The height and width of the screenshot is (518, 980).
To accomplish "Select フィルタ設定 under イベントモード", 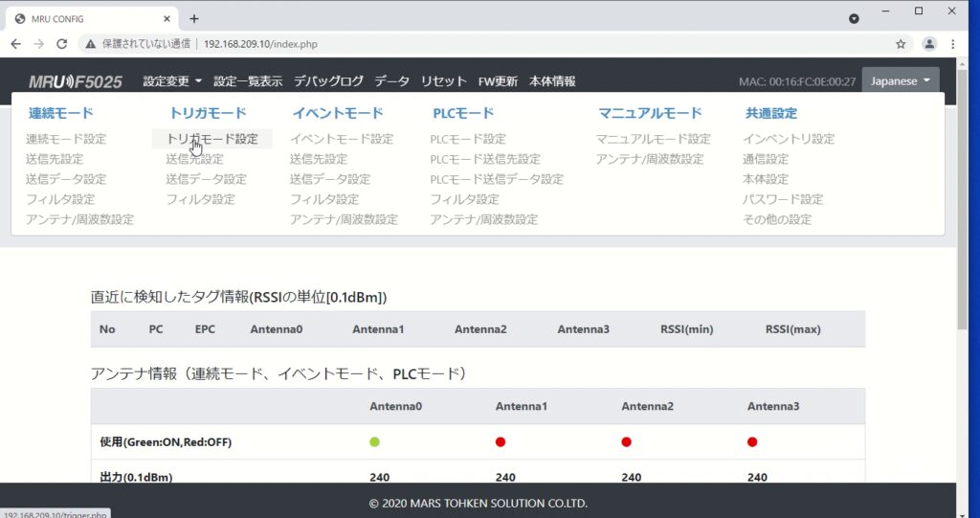I will (x=324, y=199).
